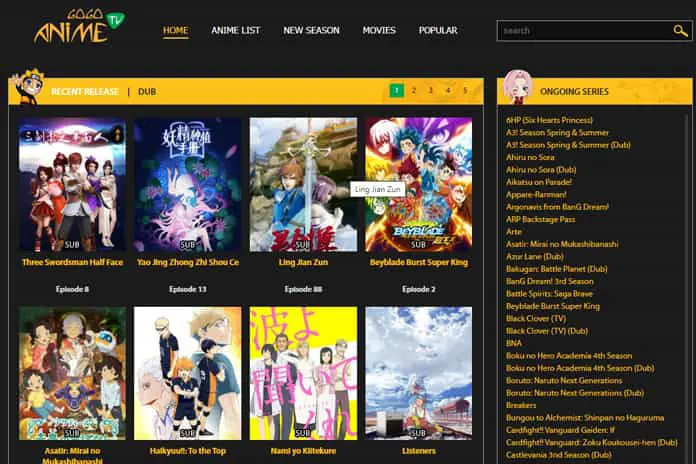
Task: Go to pagination page 3
Action: click(431, 91)
